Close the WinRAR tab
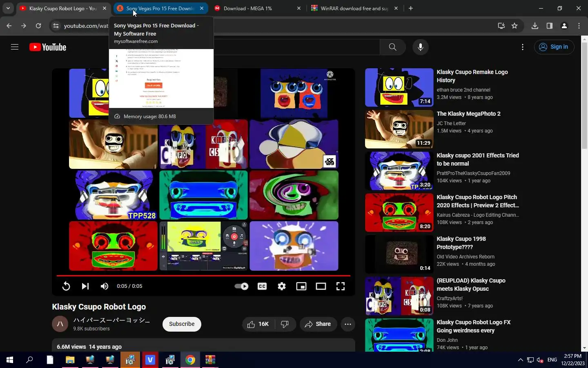The image size is (588, 368). click(x=396, y=8)
